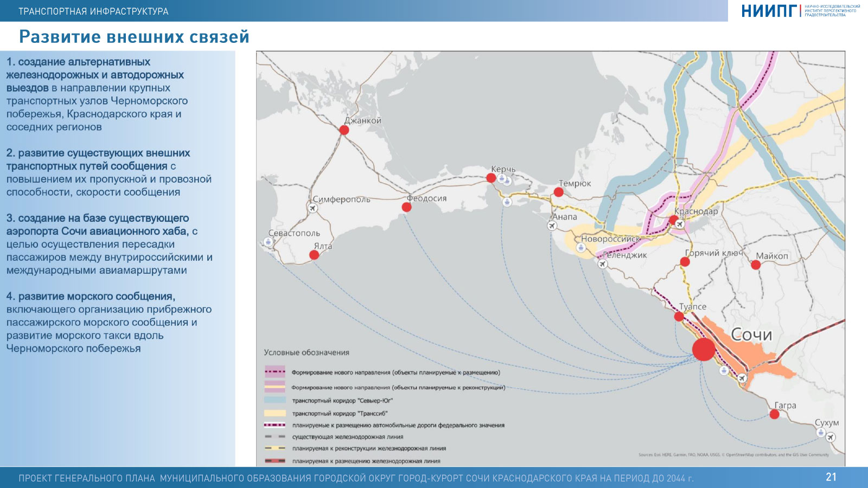
Task: Click the airplane icon below Анапа label
Action: (x=552, y=226)
